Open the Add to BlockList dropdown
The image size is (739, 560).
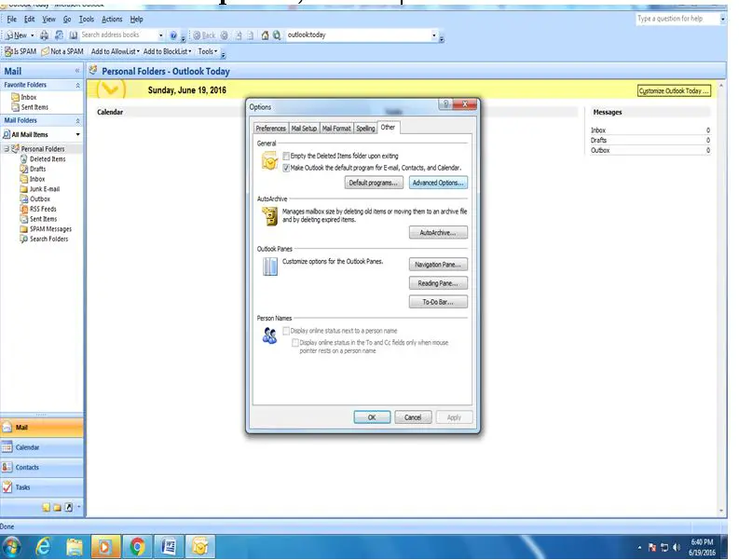[168, 51]
